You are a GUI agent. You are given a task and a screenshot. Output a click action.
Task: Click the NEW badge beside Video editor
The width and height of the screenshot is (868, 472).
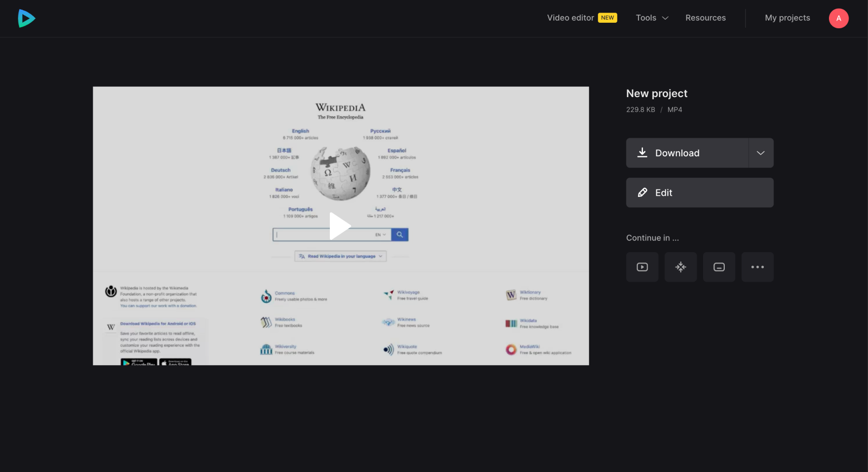[x=608, y=18]
